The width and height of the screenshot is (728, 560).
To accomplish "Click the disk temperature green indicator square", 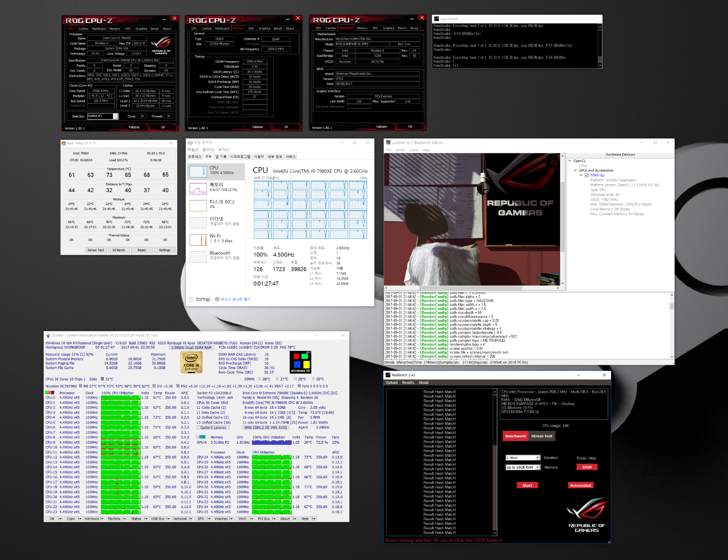I will pyautogui.click(x=102, y=379).
